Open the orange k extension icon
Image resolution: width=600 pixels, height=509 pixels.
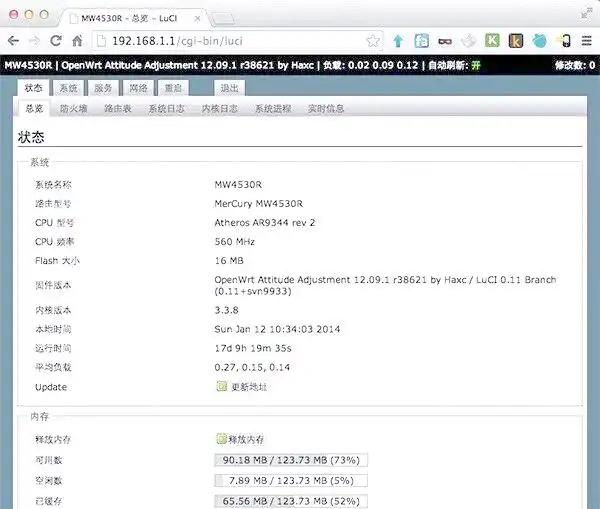tap(515, 41)
